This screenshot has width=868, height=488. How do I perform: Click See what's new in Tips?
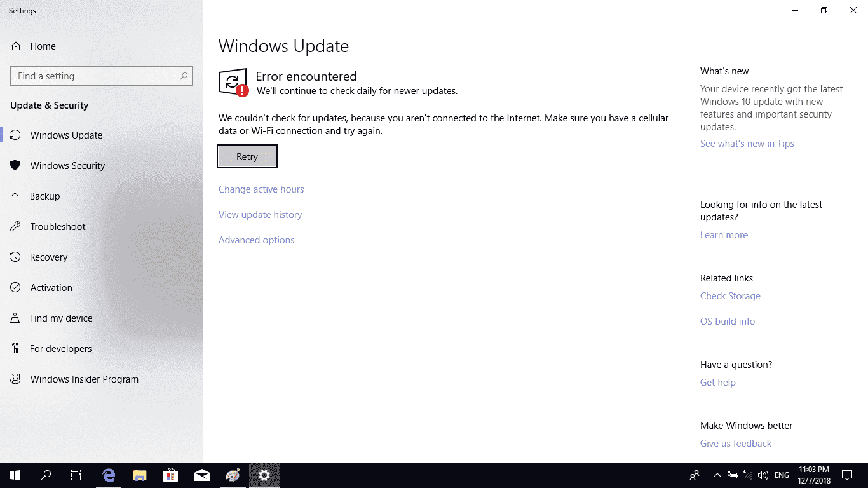[747, 144]
